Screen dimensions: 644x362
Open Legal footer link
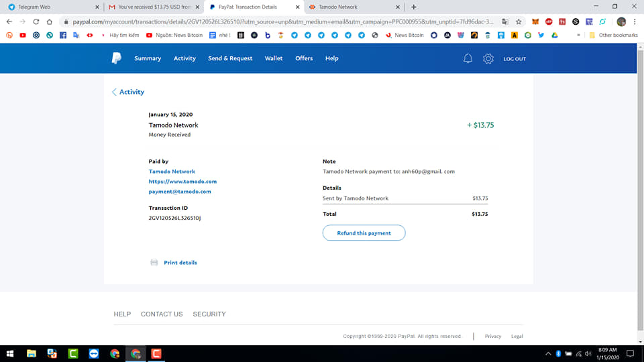click(x=517, y=336)
